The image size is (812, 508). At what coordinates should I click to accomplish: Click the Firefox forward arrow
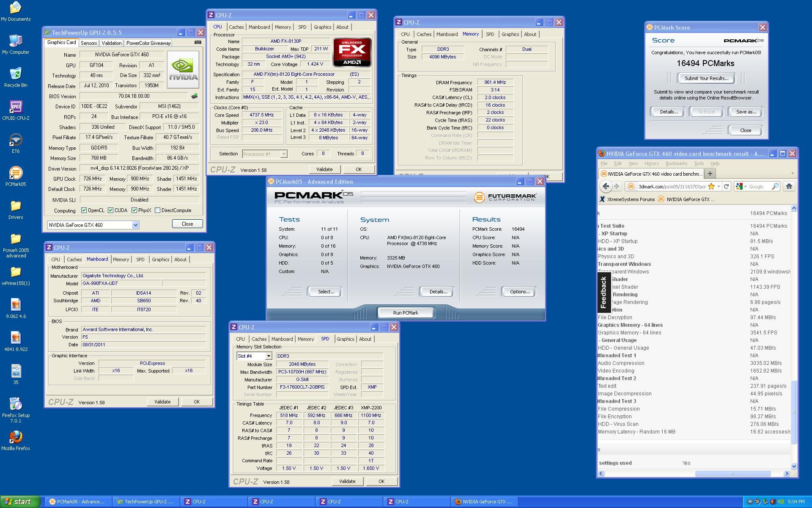coord(616,186)
